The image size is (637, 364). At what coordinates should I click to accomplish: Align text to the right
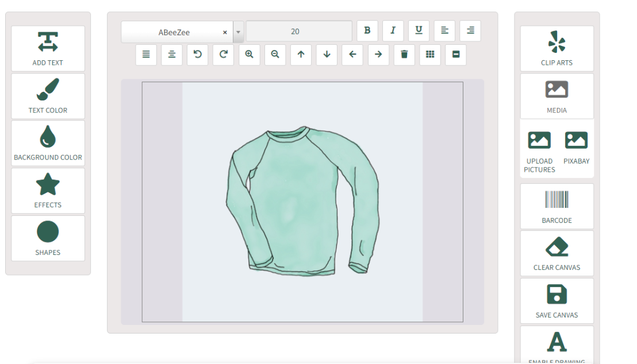(470, 31)
